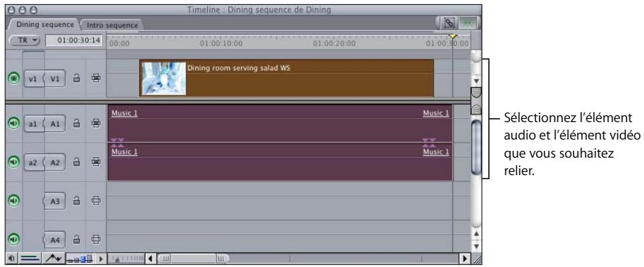This screenshot has height=267, width=644.
Task: Open the track layout pop-up arrow
Action: (x=101, y=258)
